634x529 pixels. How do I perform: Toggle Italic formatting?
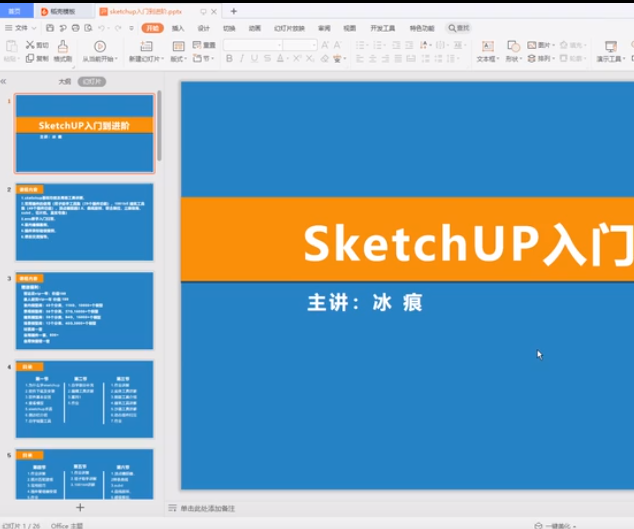pyautogui.click(x=242, y=59)
